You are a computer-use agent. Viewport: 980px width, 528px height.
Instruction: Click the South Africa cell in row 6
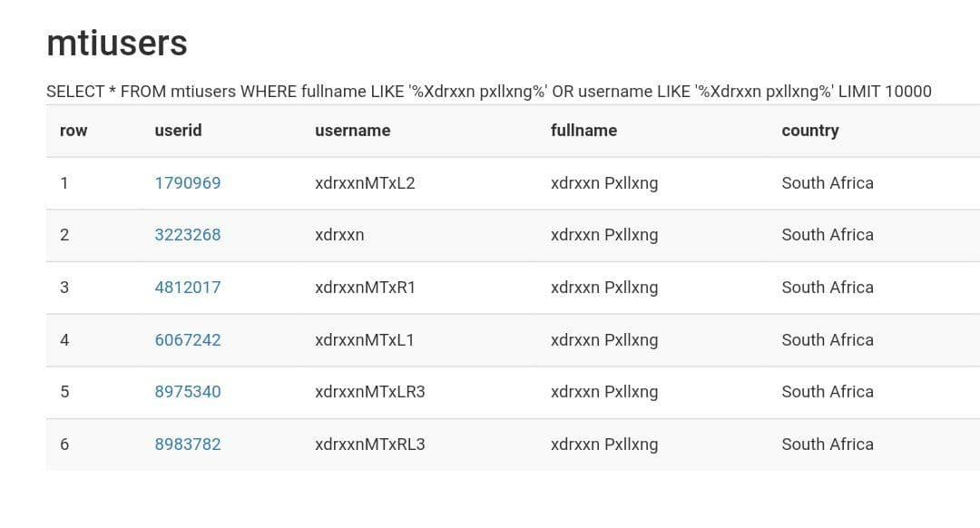(827, 445)
